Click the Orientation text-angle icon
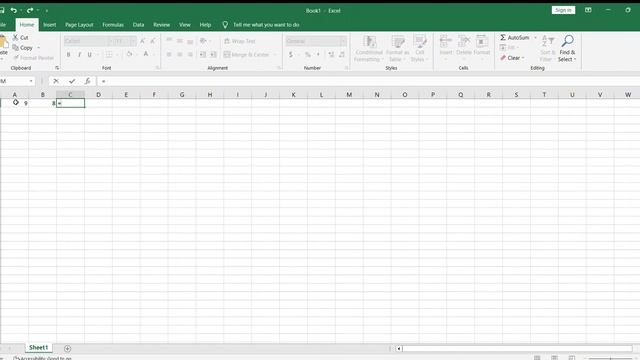Image resolution: width=640 pixels, height=360 pixels. point(203,41)
